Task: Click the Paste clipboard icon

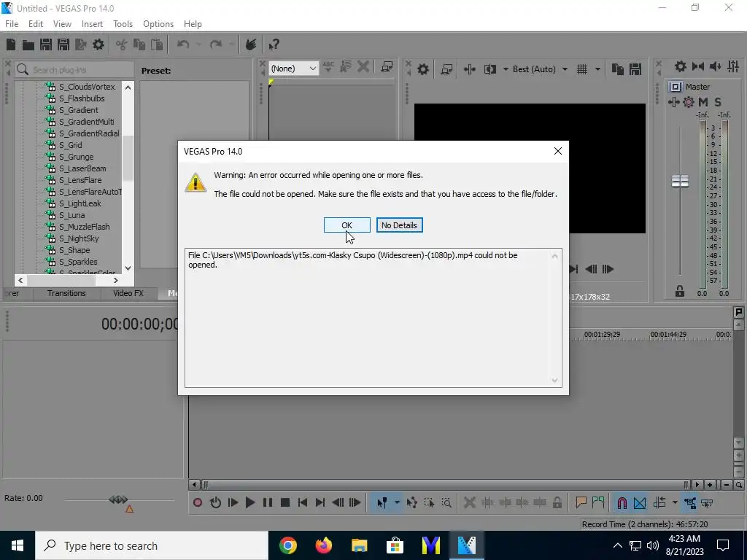Action: (x=157, y=44)
